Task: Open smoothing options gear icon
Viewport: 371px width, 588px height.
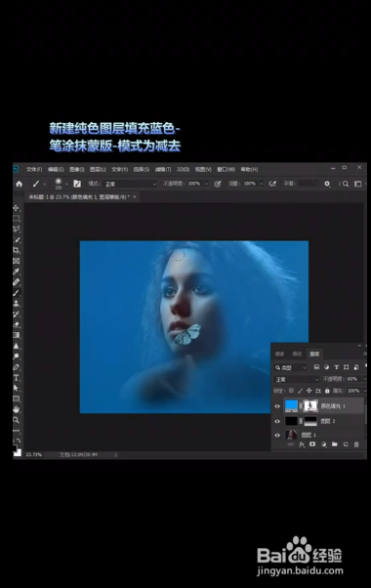Action: click(x=327, y=184)
